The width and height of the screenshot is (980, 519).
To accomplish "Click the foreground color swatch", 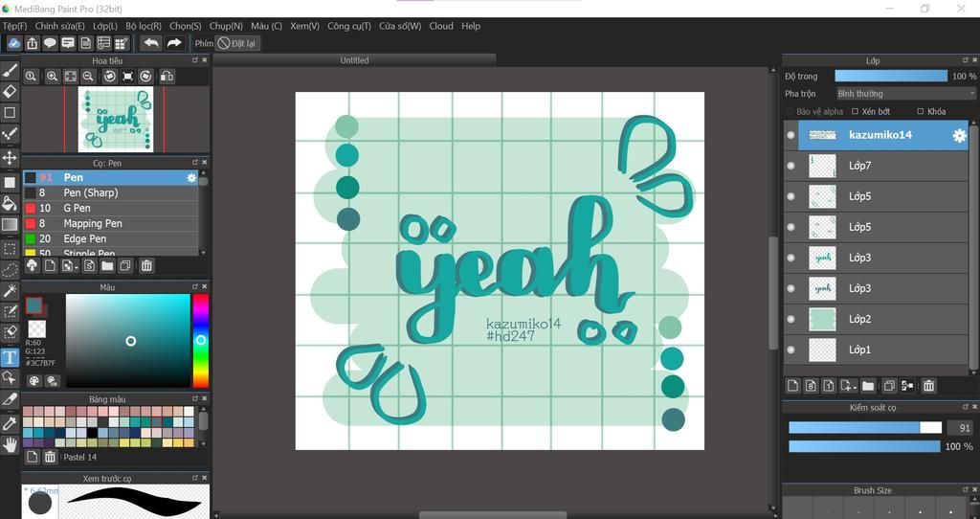I will tap(33, 305).
